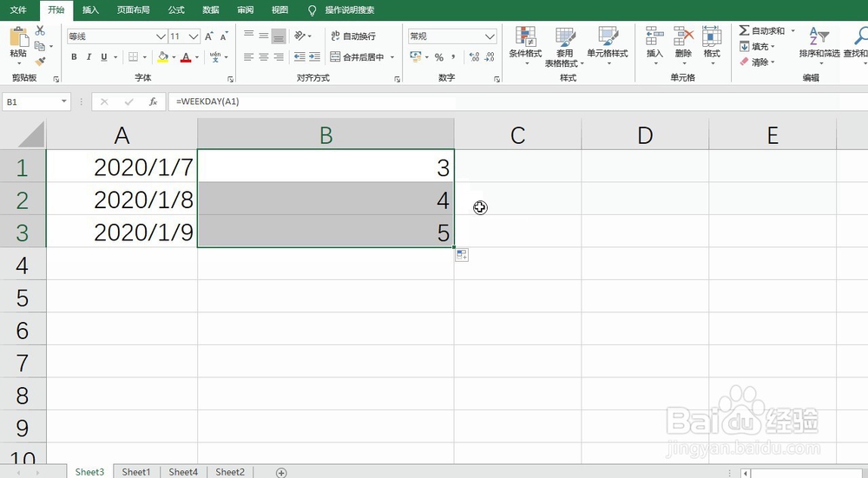Viewport: 868px width, 478px height.
Task: Click the increase font size icon
Action: point(210,36)
